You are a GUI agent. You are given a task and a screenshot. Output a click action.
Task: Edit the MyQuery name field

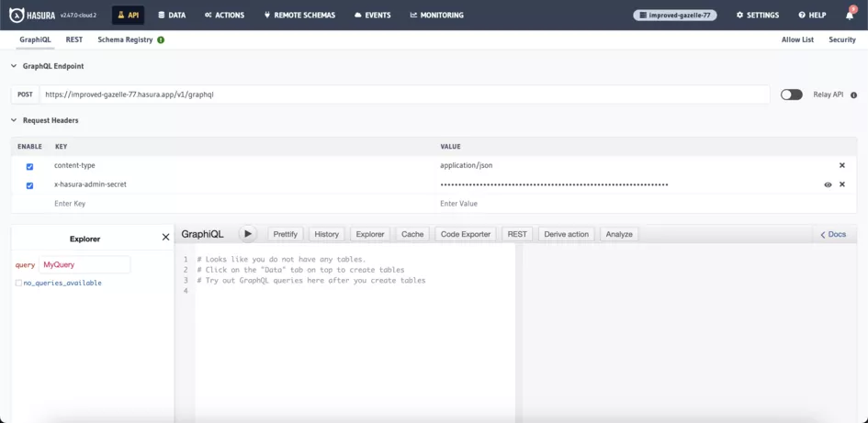[85, 265]
